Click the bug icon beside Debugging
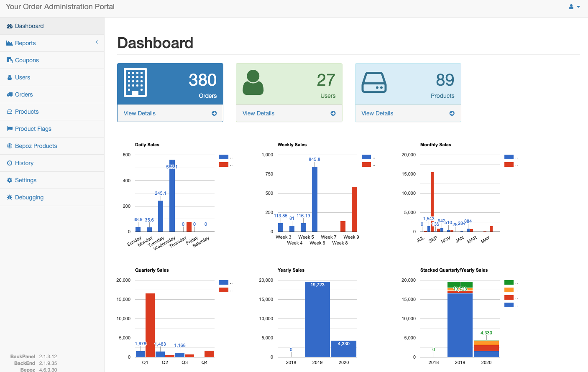 pos(10,197)
